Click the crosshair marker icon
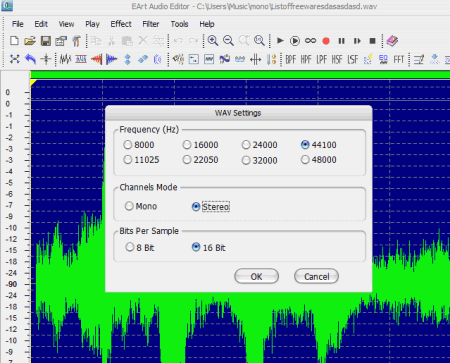This screenshot has height=363, width=450. click(x=46, y=59)
